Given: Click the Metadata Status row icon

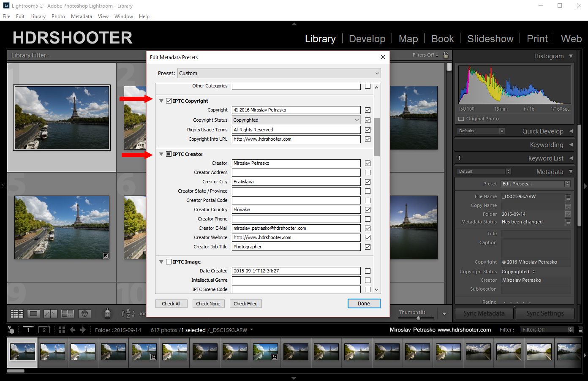Looking at the screenshot, I should tap(568, 222).
